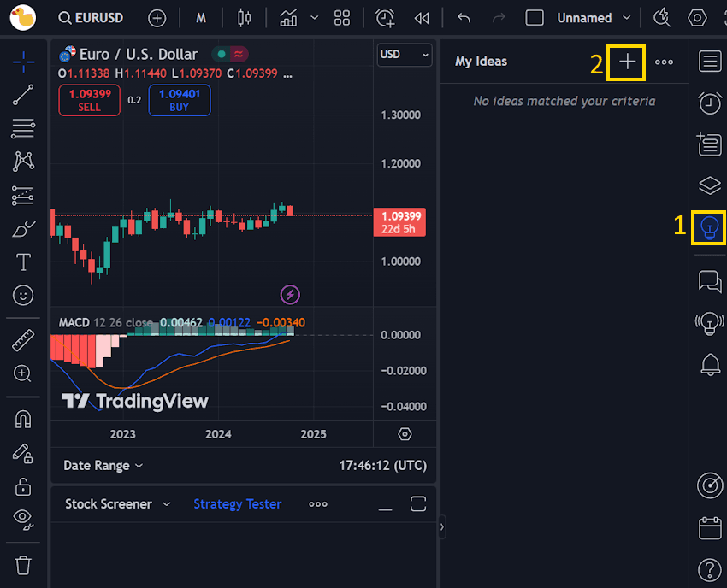Screen dimensions: 727x588
Task: Click the trash icon to remove drawings
Action: (22, 565)
